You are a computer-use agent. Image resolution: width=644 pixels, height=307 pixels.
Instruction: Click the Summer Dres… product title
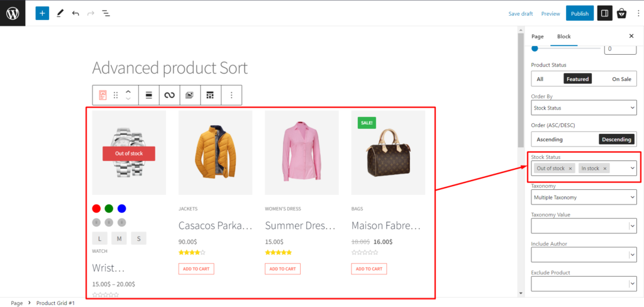point(300,225)
